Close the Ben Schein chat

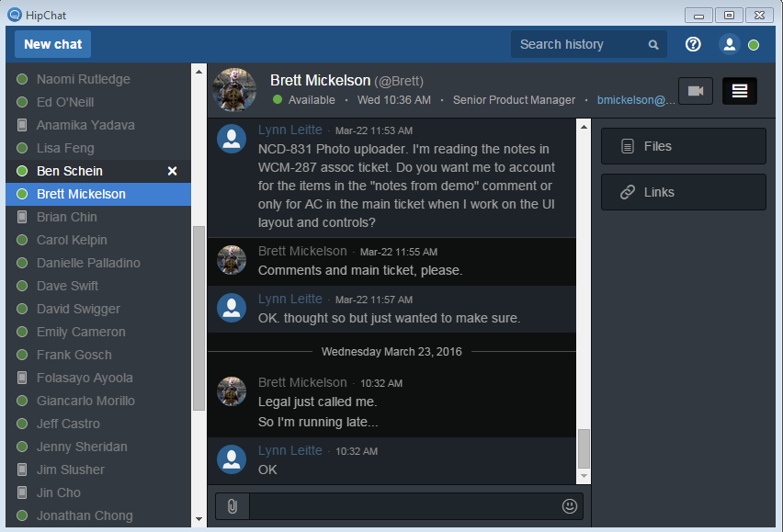tap(172, 171)
